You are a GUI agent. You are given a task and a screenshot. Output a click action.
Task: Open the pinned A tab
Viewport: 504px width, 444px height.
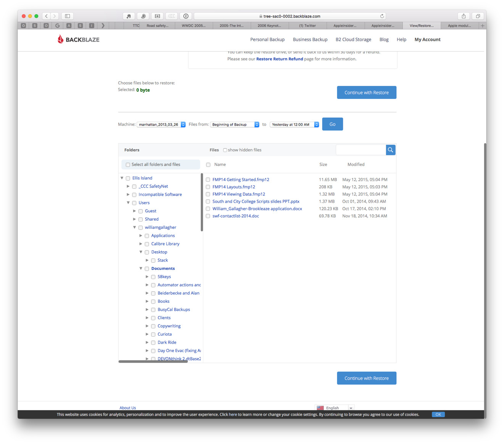point(69,26)
